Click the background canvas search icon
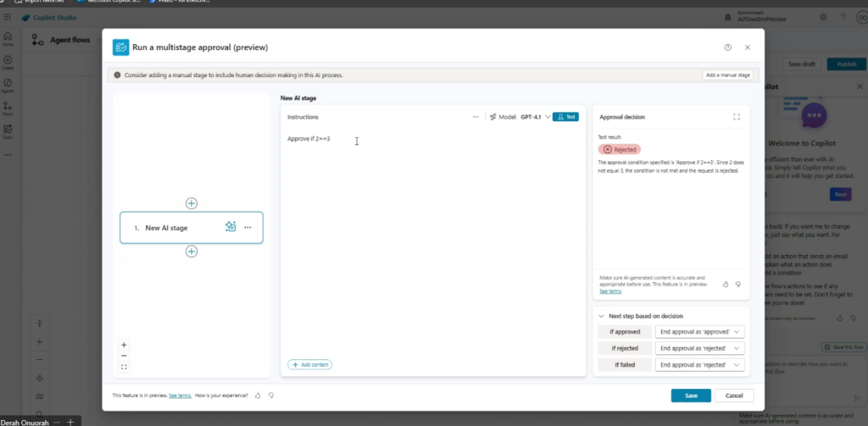Viewport: 868px width, 426px height. pyautogui.click(x=39, y=413)
